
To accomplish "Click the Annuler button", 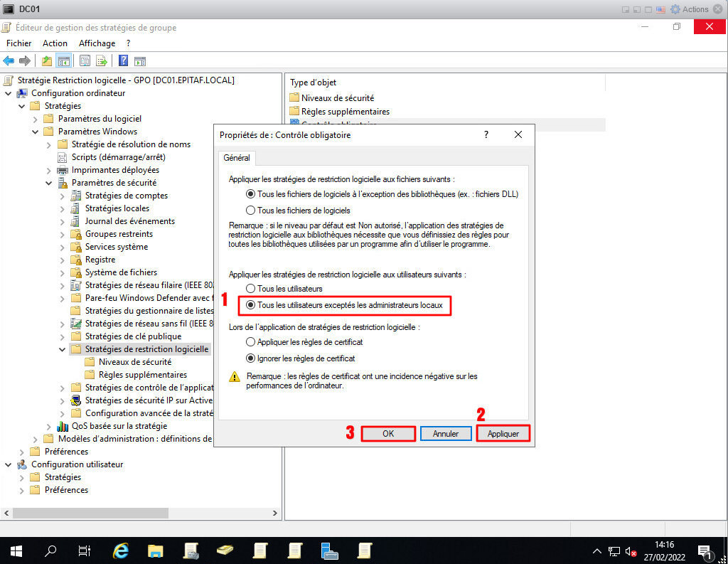I will (x=446, y=433).
